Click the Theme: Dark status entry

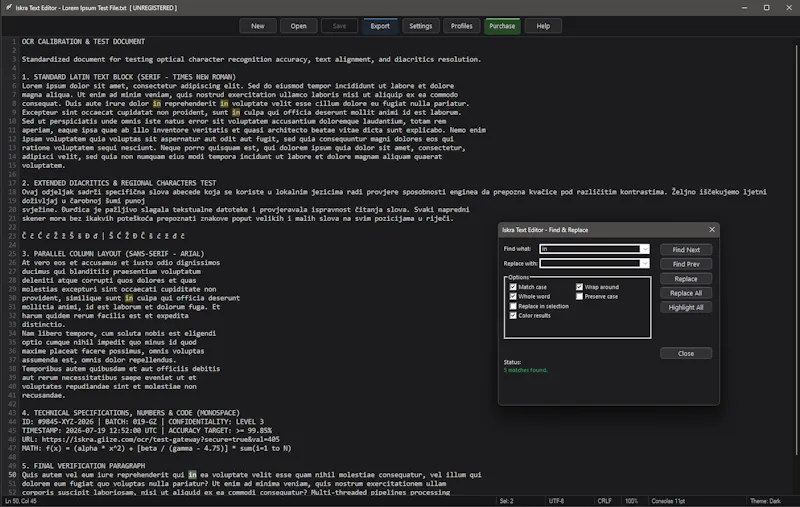pos(765,501)
